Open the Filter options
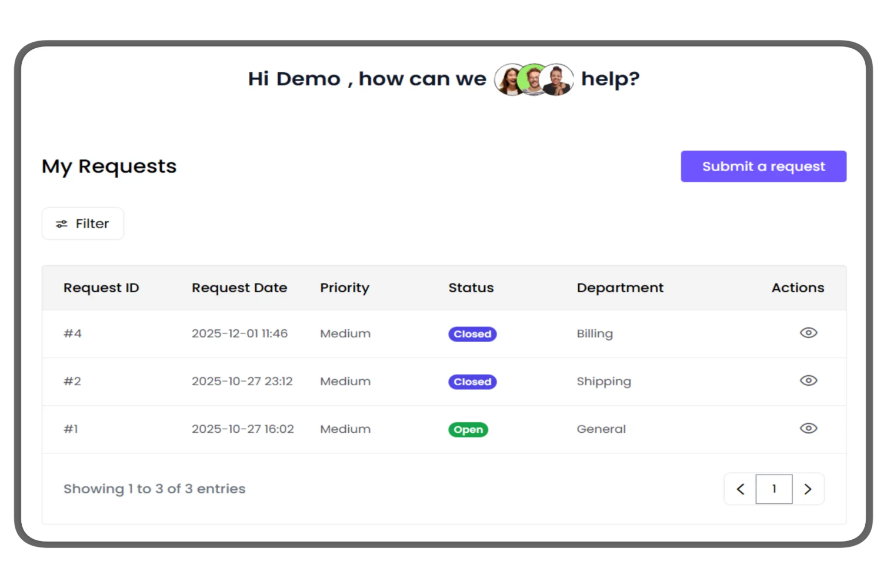Viewport: 887px width, 588px height. [x=83, y=223]
